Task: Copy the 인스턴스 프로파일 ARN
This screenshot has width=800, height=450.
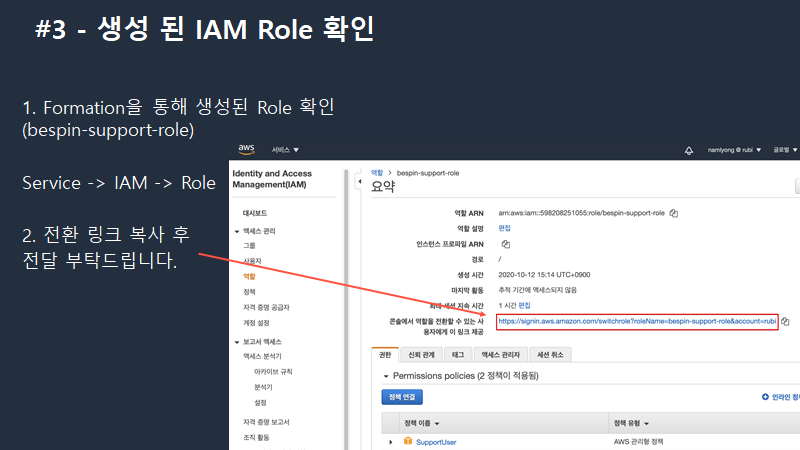Action: coord(506,244)
